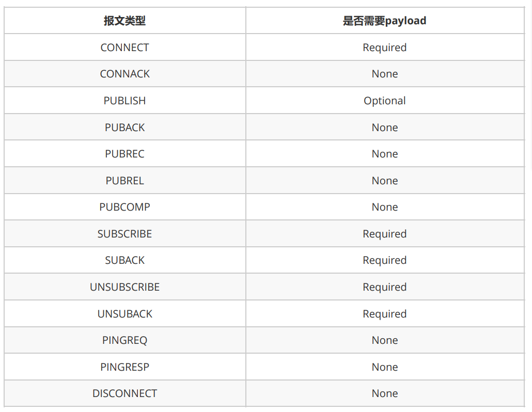Click the UNSUBACK entry

124,314
